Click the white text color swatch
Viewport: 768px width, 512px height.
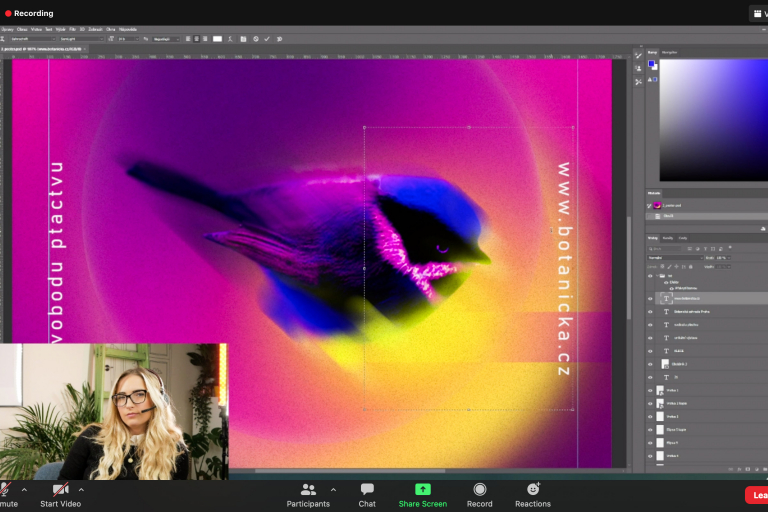217,39
